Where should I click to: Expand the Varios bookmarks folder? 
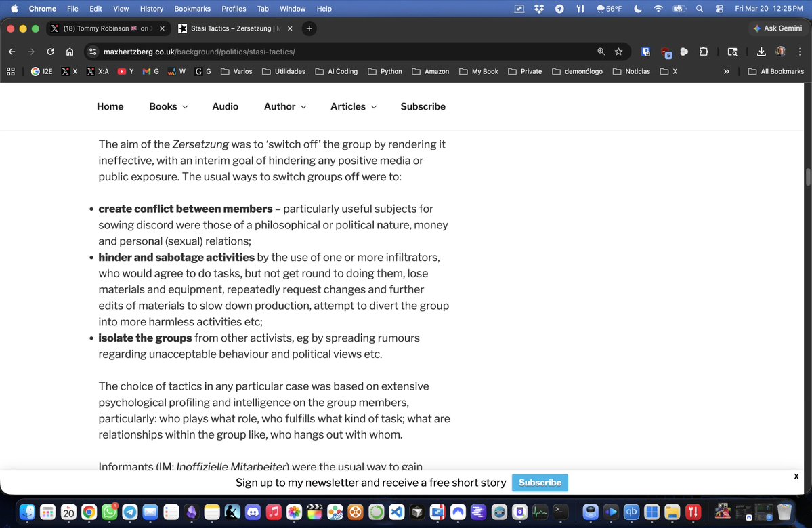click(236, 71)
